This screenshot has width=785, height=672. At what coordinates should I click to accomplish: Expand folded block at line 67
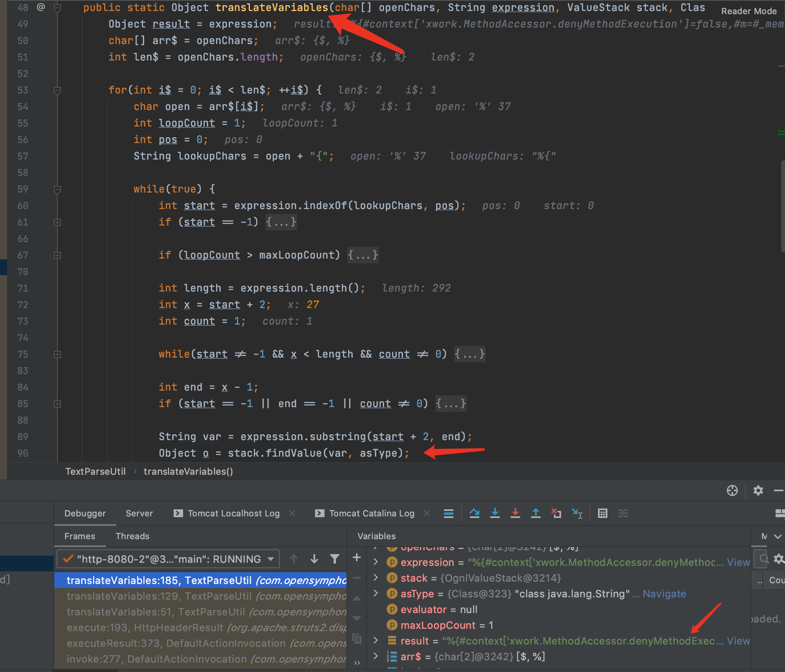tap(57, 255)
